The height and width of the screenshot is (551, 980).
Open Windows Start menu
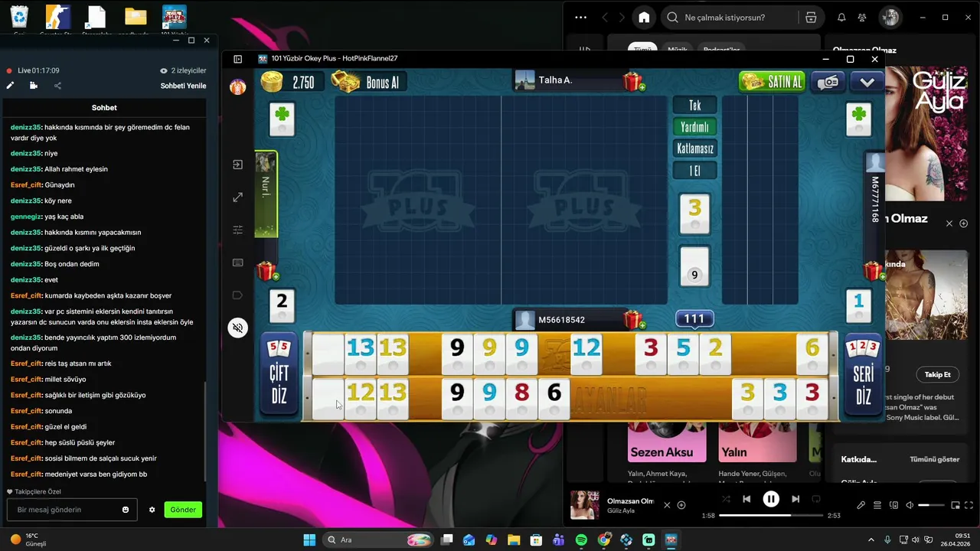tap(309, 540)
